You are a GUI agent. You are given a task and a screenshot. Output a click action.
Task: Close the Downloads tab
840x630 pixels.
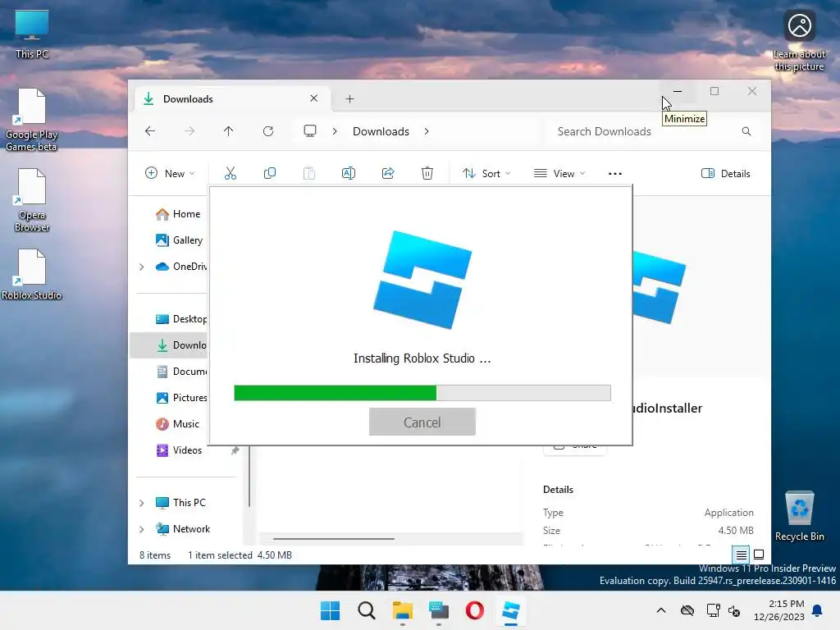click(314, 98)
